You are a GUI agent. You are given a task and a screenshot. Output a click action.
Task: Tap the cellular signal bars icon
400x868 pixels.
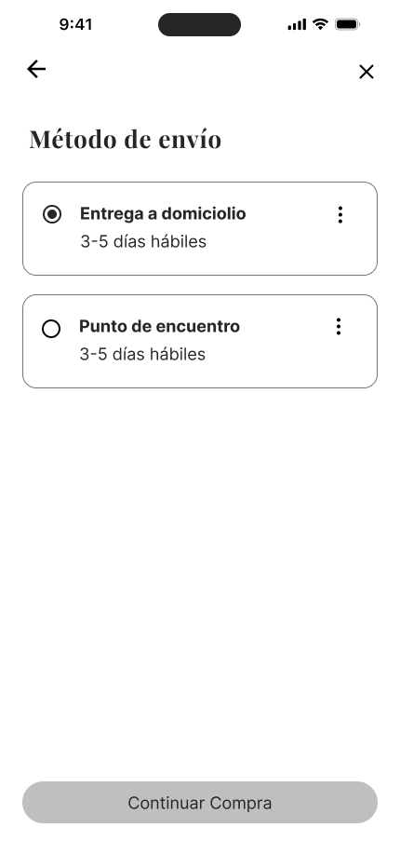(297, 24)
